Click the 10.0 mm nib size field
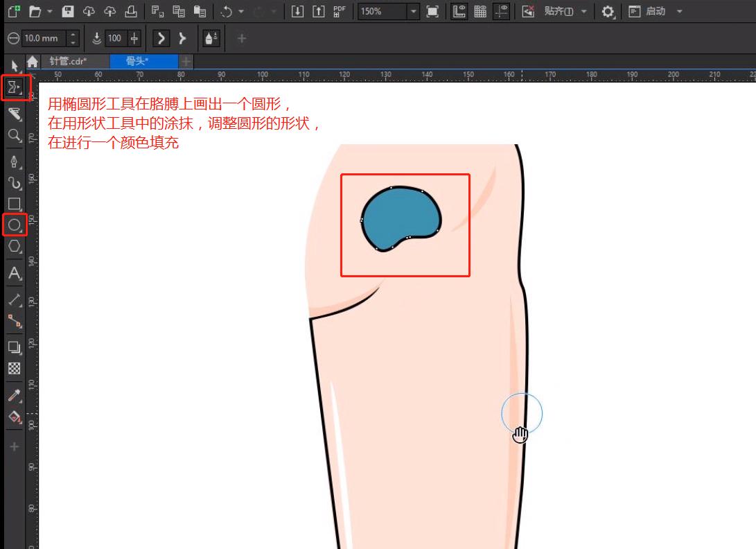This screenshot has width=756, height=549. [x=44, y=38]
